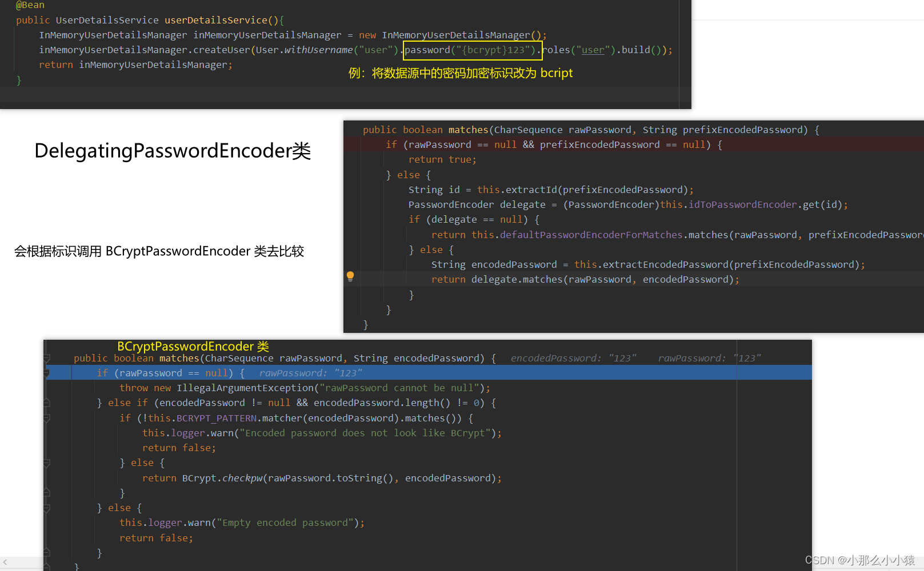Click 'withUsername' in createUser line
This screenshot has height=571, width=924.
click(x=318, y=50)
